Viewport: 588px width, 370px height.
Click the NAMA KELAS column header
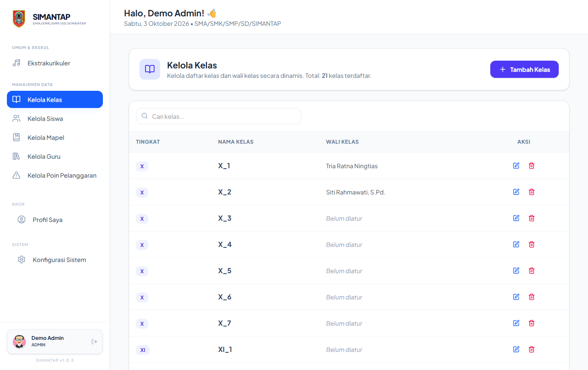(x=236, y=142)
